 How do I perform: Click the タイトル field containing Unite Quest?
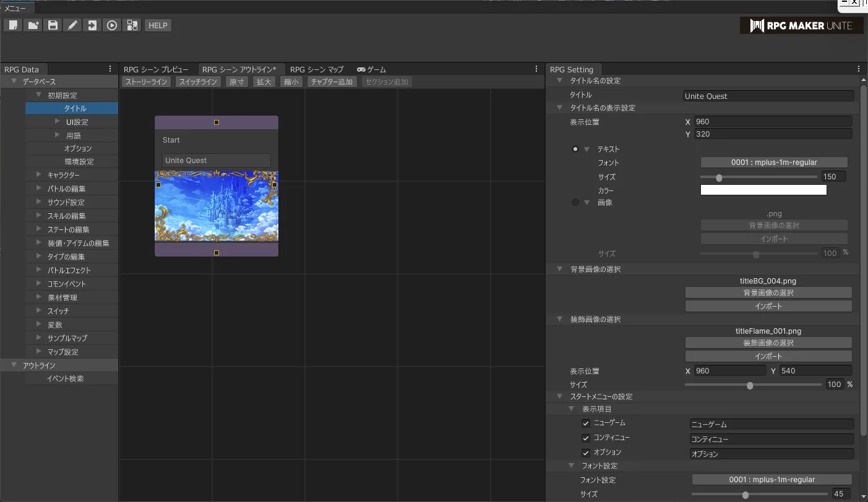(768, 96)
